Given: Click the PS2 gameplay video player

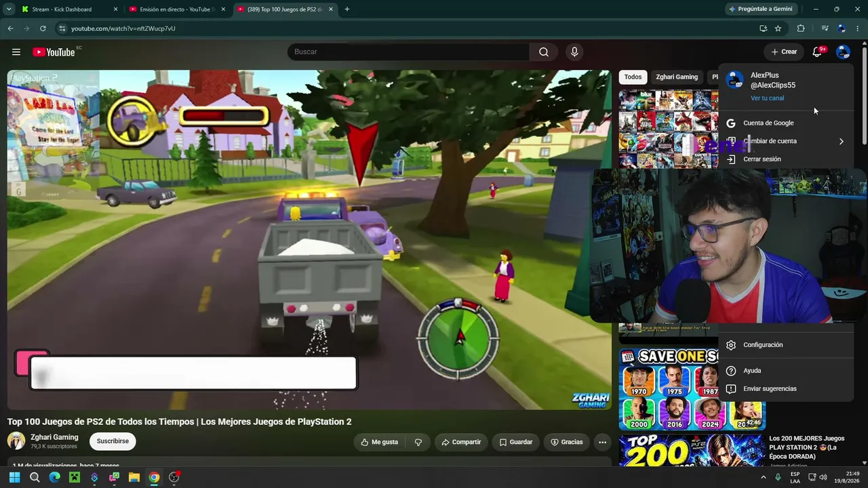Looking at the screenshot, I should point(309,240).
